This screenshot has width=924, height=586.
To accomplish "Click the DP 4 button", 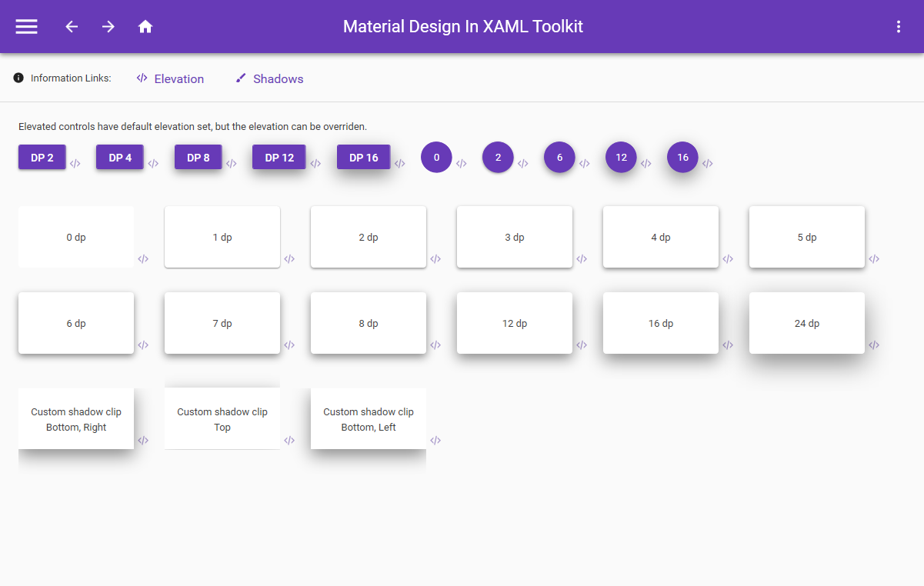I will [x=120, y=158].
